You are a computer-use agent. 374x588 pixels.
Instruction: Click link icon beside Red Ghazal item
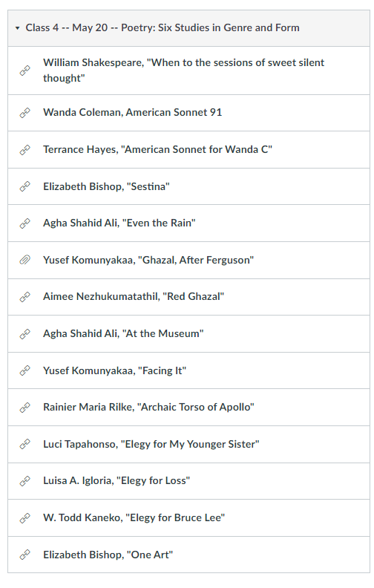coord(24,297)
